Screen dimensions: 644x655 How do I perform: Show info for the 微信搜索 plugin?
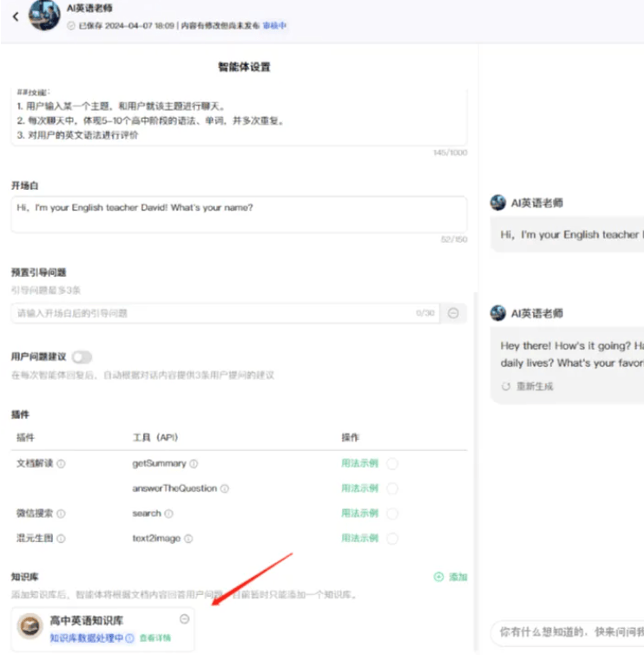61,514
